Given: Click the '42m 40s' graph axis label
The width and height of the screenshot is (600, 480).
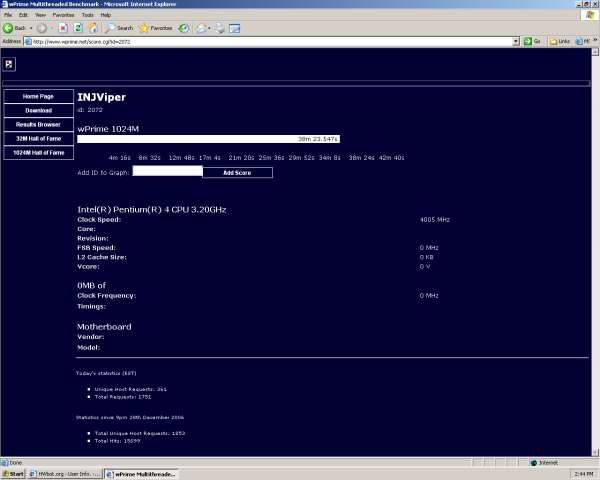Looking at the screenshot, I should [x=391, y=158].
